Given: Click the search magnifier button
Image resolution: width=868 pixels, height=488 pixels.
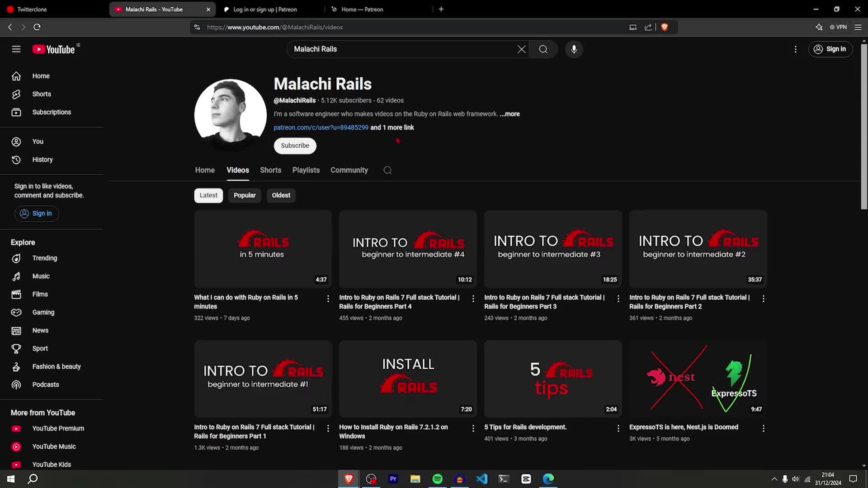Looking at the screenshot, I should point(543,49).
